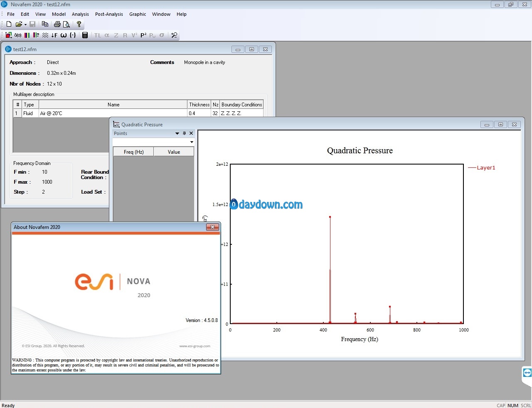Image resolution: width=532 pixels, height=408 pixels.
Task: Maximize the Quadratic Pressure window
Action: tap(500, 124)
